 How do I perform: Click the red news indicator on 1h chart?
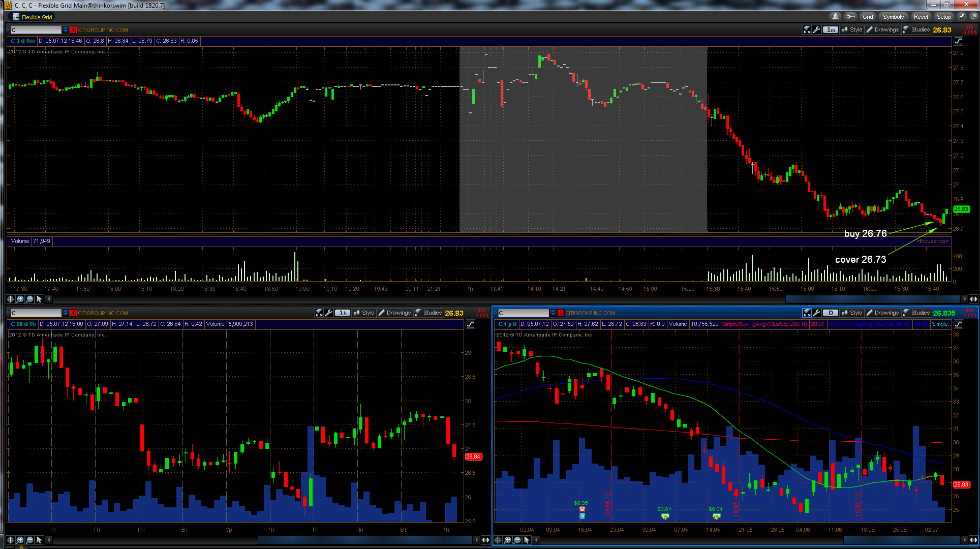74,313
